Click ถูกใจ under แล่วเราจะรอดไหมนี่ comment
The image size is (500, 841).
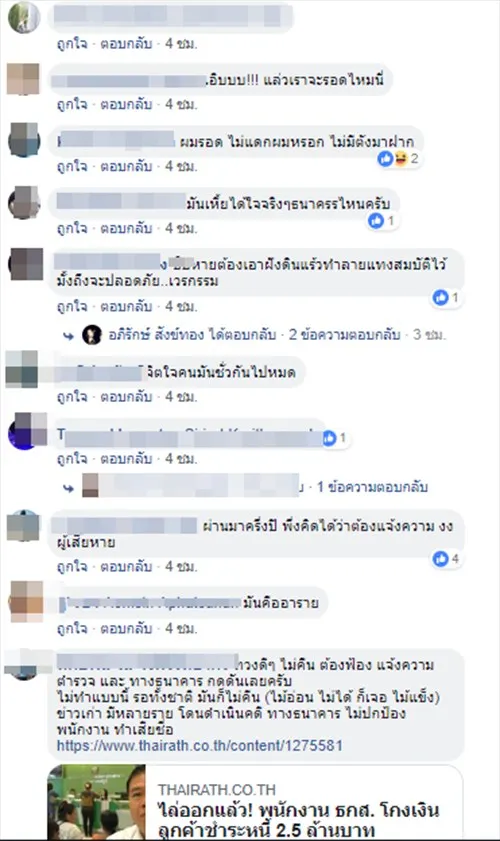[72, 104]
